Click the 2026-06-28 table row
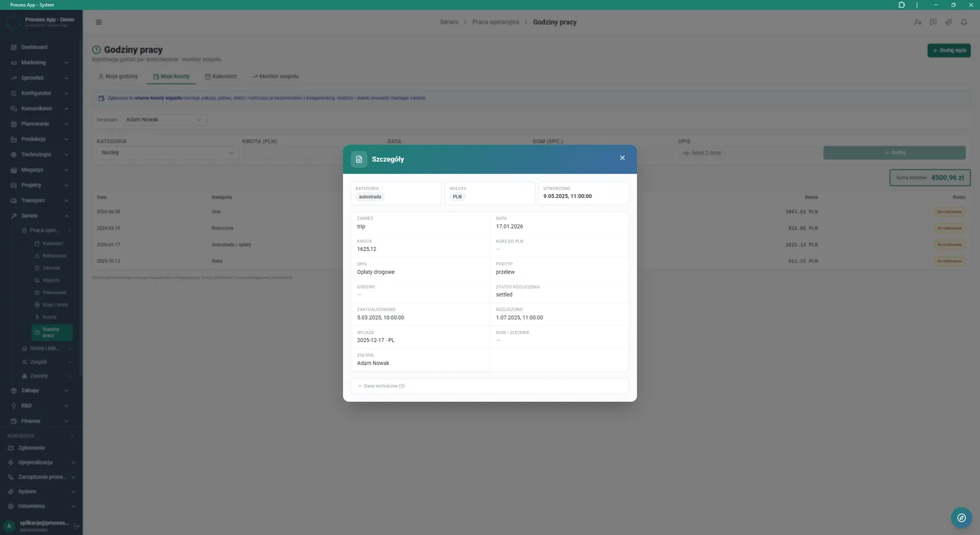The height and width of the screenshot is (535, 980). pos(531,211)
